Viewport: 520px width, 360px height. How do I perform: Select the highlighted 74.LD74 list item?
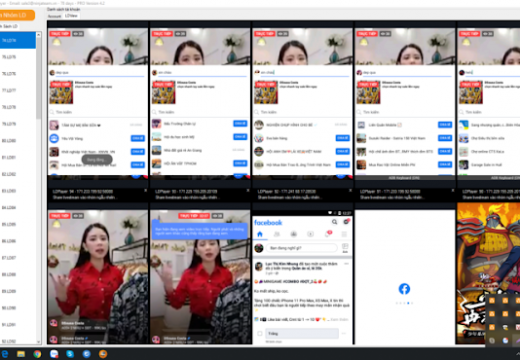pyautogui.click(x=18, y=40)
